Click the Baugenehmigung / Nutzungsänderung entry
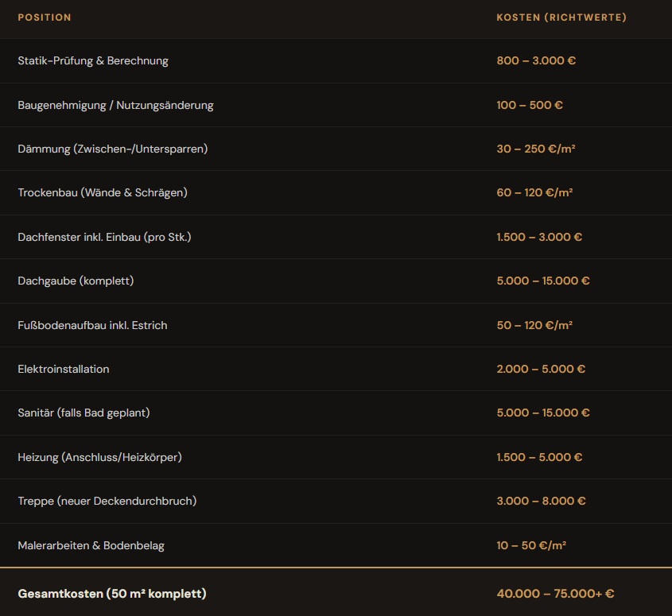 (115, 105)
